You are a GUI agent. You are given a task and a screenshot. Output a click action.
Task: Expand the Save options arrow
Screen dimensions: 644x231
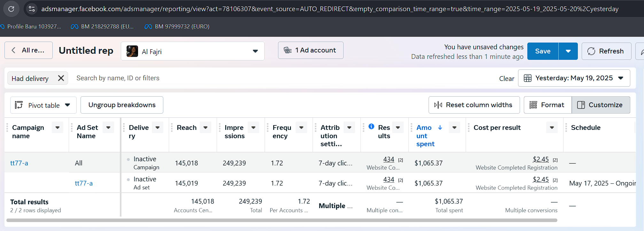(x=568, y=51)
